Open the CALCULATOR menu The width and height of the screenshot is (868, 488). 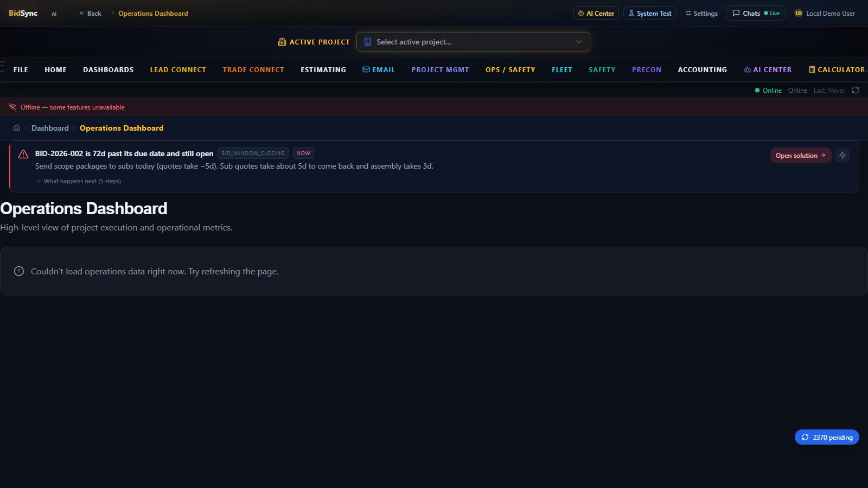click(837, 69)
